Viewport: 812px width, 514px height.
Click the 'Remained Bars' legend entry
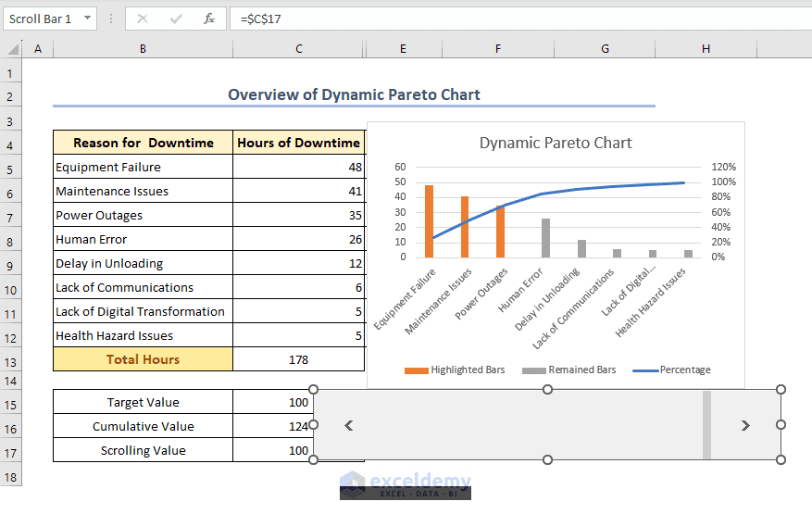[x=569, y=370]
